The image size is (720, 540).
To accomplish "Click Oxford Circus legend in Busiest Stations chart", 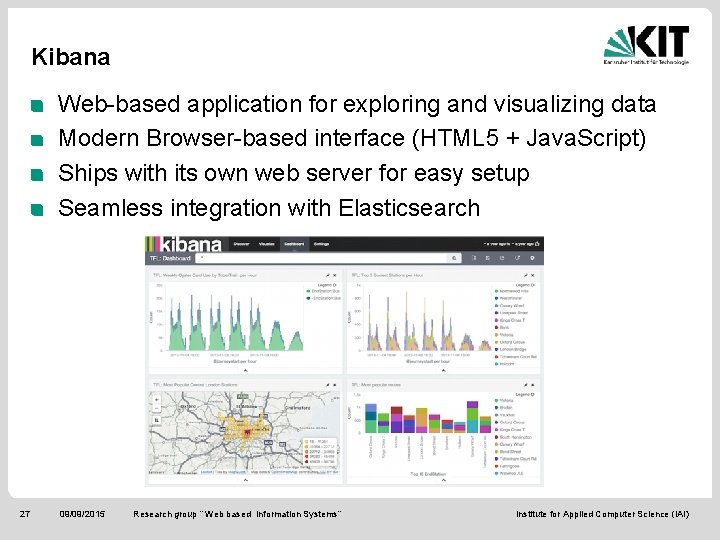I will point(510,342).
